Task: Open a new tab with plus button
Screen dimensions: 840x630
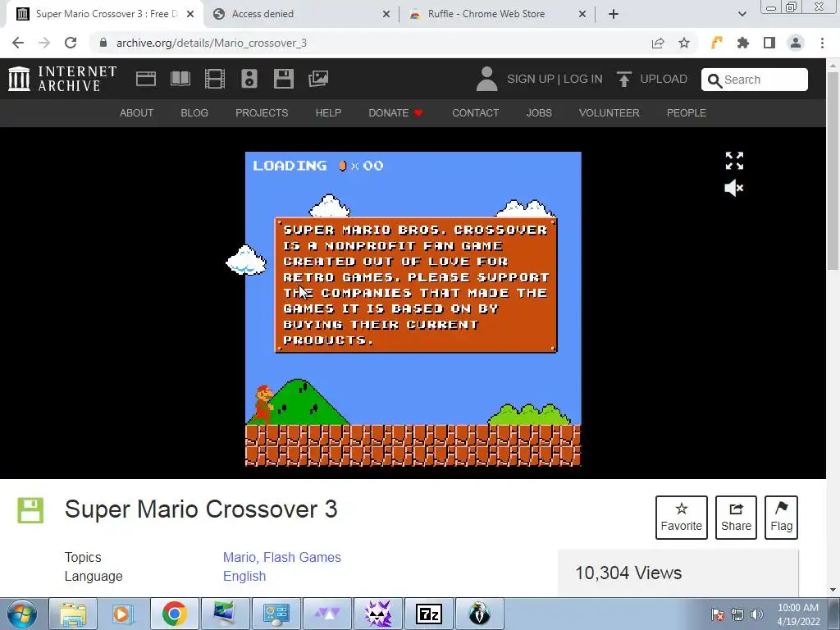Action: [614, 14]
